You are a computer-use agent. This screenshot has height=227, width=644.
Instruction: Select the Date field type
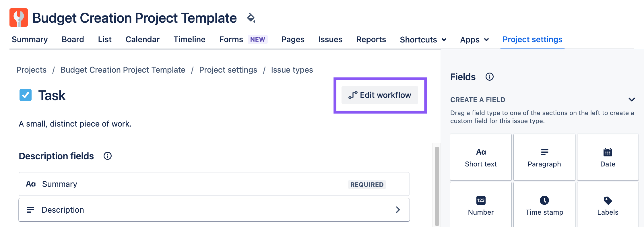pyautogui.click(x=608, y=157)
